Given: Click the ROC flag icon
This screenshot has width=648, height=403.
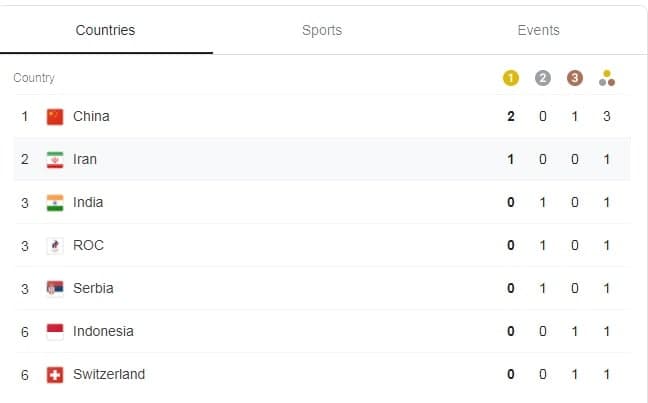Looking at the screenshot, I should (55, 246).
